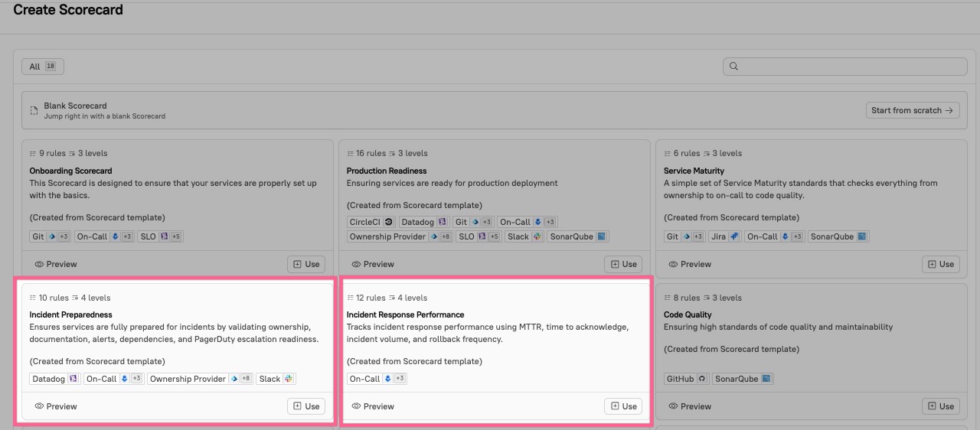Image resolution: width=980 pixels, height=430 pixels.
Task: Click the Datadog tag on Production Readiness
Action: tap(423, 222)
